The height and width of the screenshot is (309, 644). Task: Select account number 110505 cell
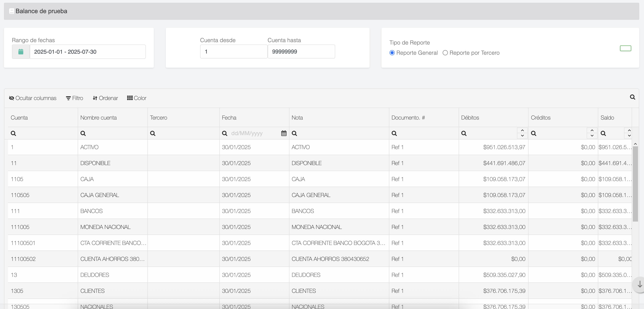pyautogui.click(x=43, y=195)
